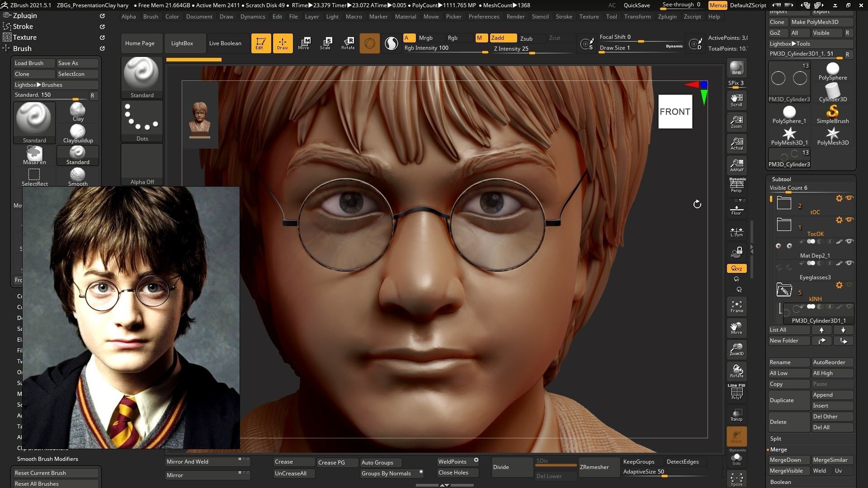This screenshot has height=488, width=868.
Task: Toggle Zadd sculpt mode
Action: click(503, 38)
